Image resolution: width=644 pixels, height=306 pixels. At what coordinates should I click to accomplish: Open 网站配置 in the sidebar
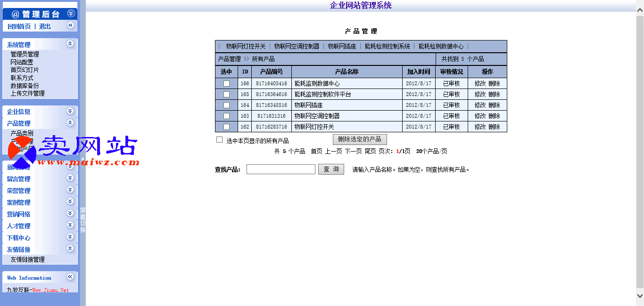22,62
